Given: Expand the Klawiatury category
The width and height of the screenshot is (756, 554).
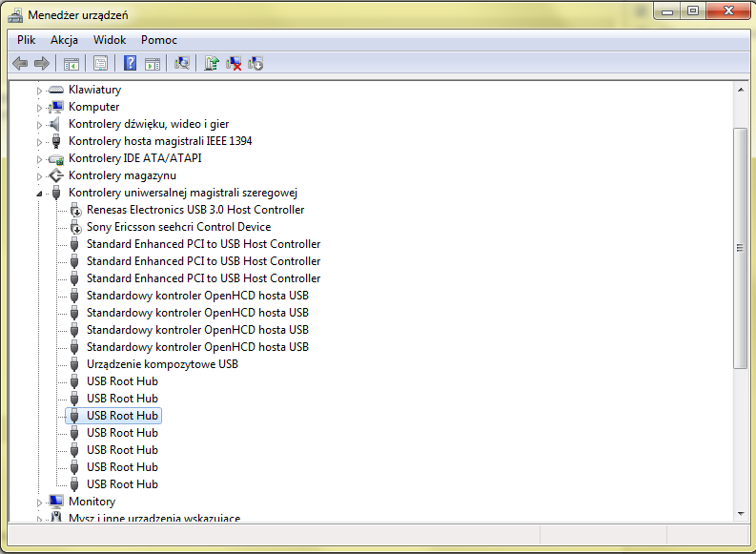Looking at the screenshot, I should [x=40, y=90].
